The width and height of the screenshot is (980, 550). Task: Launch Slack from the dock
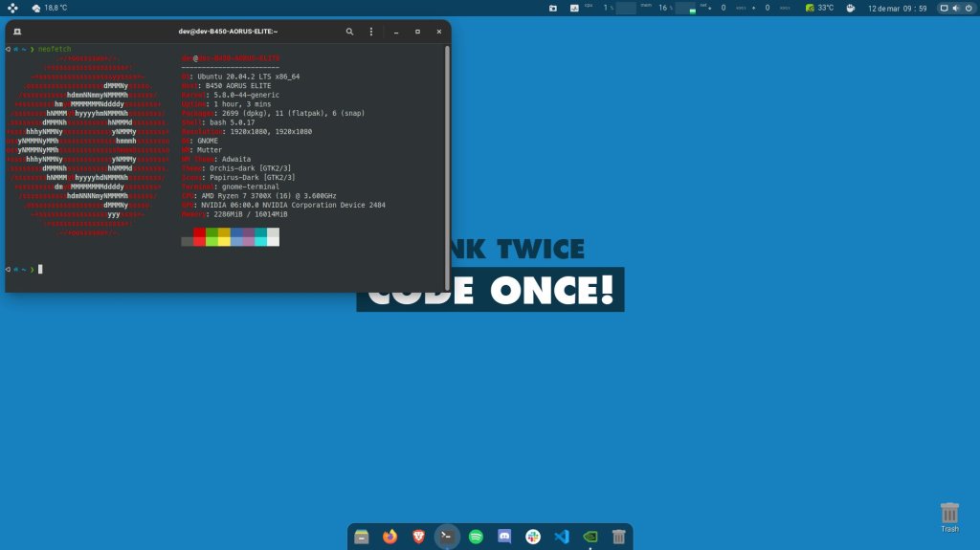[x=533, y=537]
